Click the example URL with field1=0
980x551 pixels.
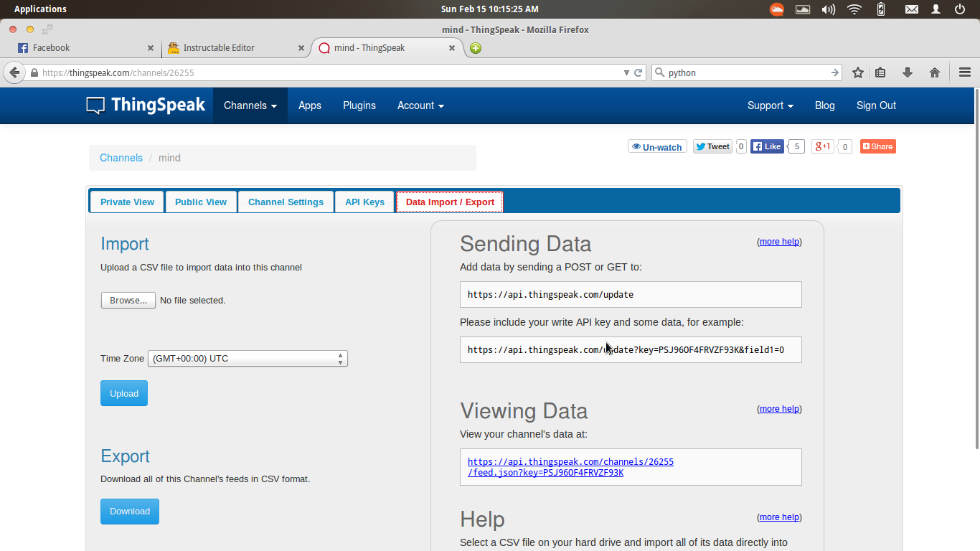click(x=626, y=350)
